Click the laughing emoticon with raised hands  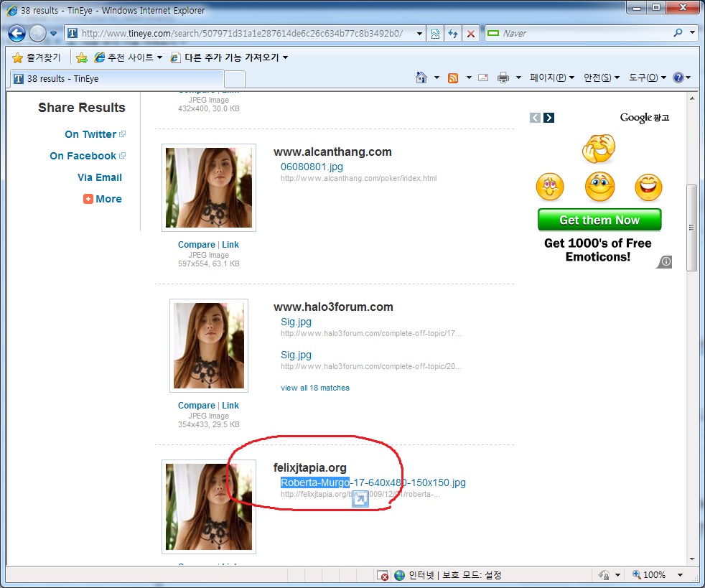(x=599, y=149)
